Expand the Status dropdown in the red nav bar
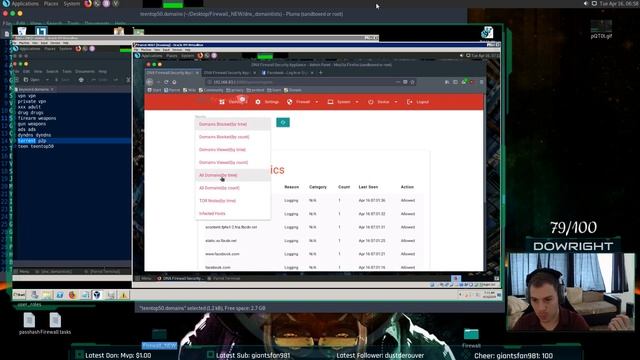The image size is (640, 360). click(x=382, y=102)
